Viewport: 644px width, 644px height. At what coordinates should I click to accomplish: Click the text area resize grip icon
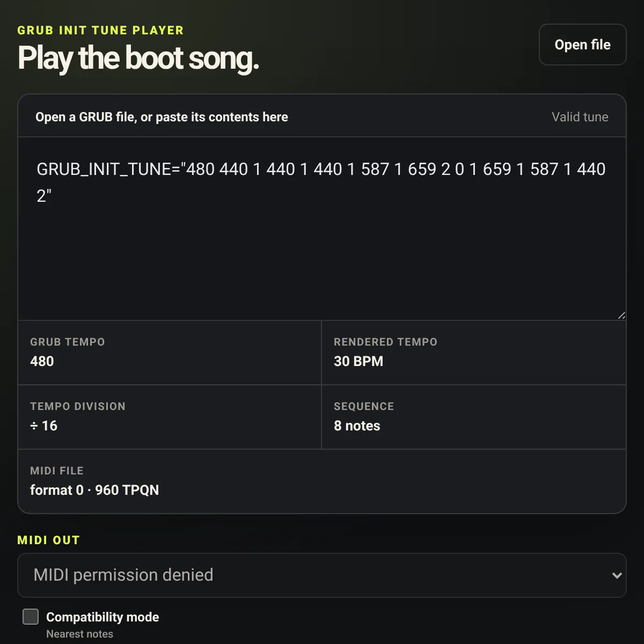point(621,315)
